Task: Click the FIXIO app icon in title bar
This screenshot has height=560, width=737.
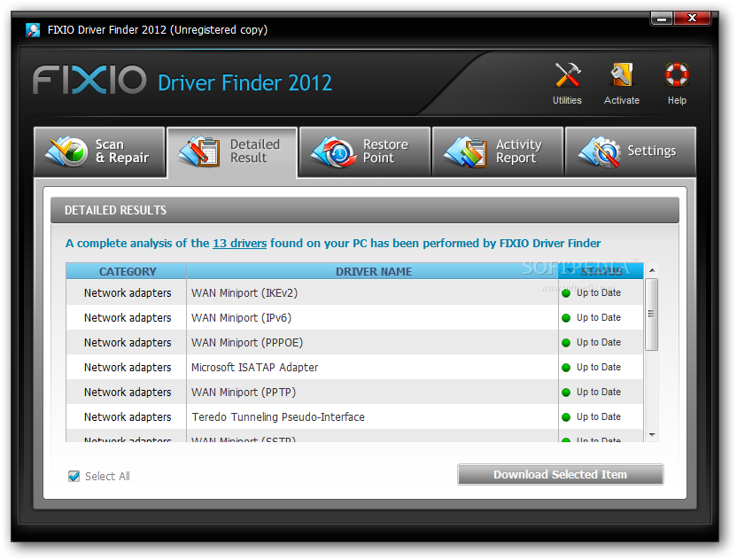Action: point(33,30)
